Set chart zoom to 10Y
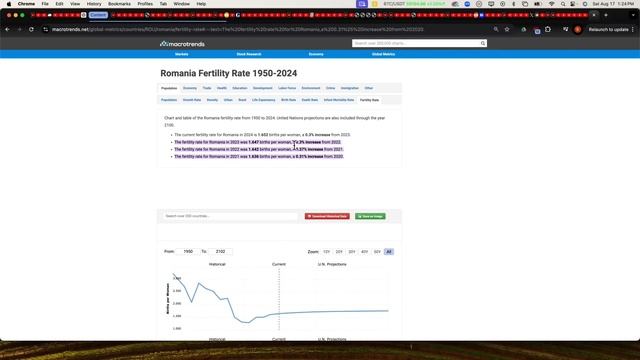640x360 pixels. (327, 252)
